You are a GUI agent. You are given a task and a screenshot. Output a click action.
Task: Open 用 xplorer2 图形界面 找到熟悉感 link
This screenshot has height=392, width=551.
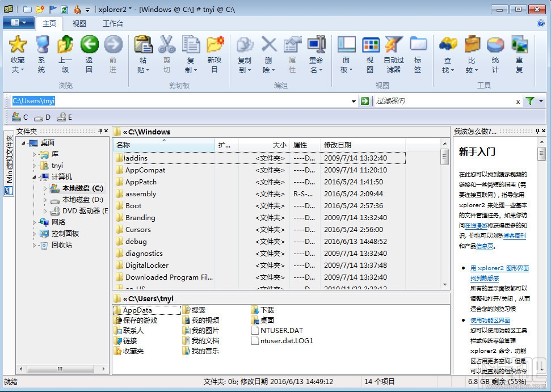[x=499, y=273]
